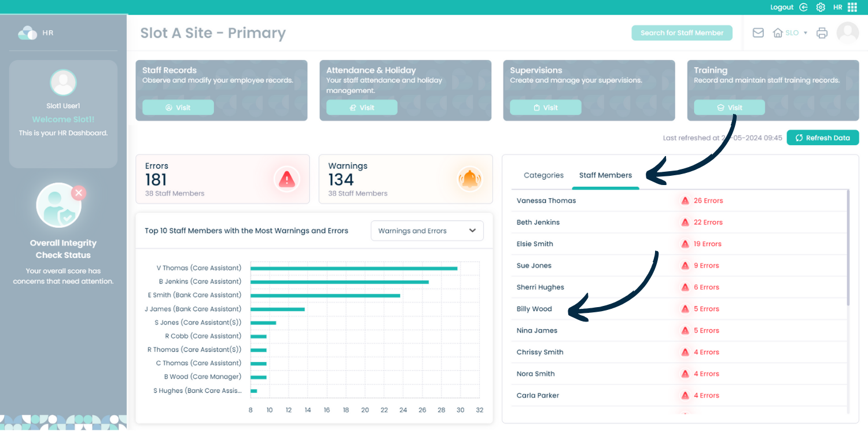Image resolution: width=868 pixels, height=432 pixels.
Task: Visit the Attendance & Holiday section
Action: (362, 108)
